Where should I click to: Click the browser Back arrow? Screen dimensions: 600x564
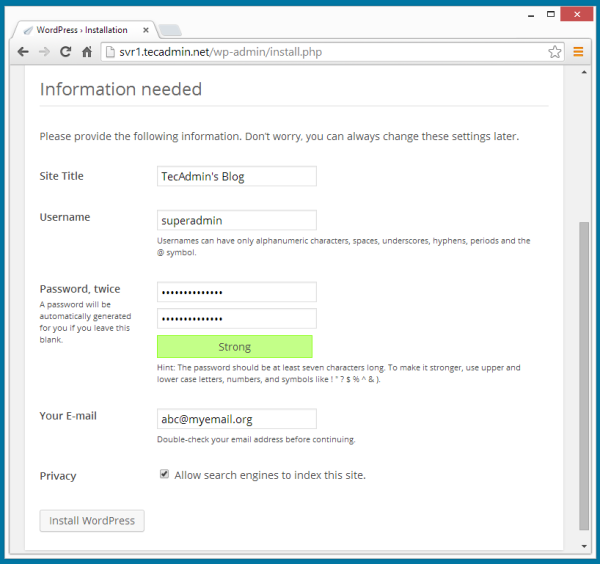pos(23,51)
